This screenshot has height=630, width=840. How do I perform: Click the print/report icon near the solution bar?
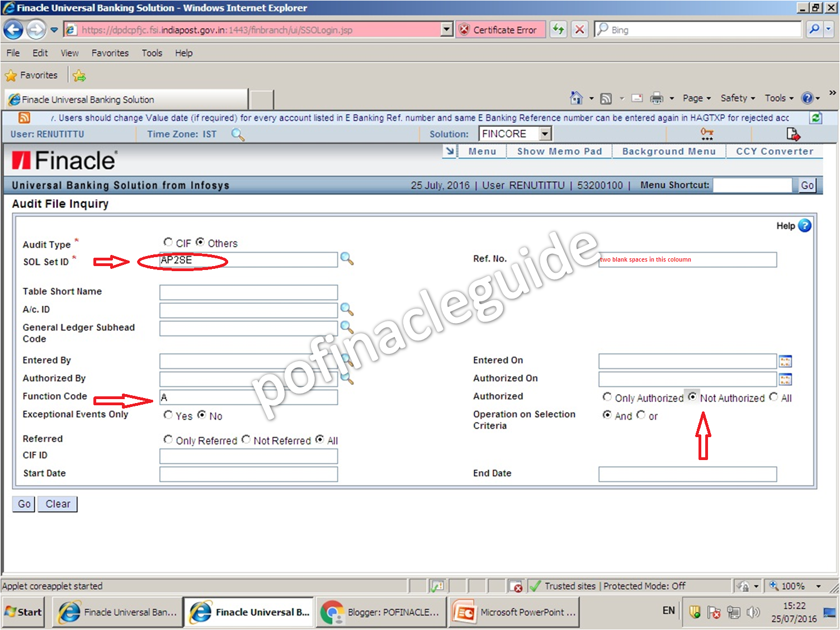[x=792, y=134]
